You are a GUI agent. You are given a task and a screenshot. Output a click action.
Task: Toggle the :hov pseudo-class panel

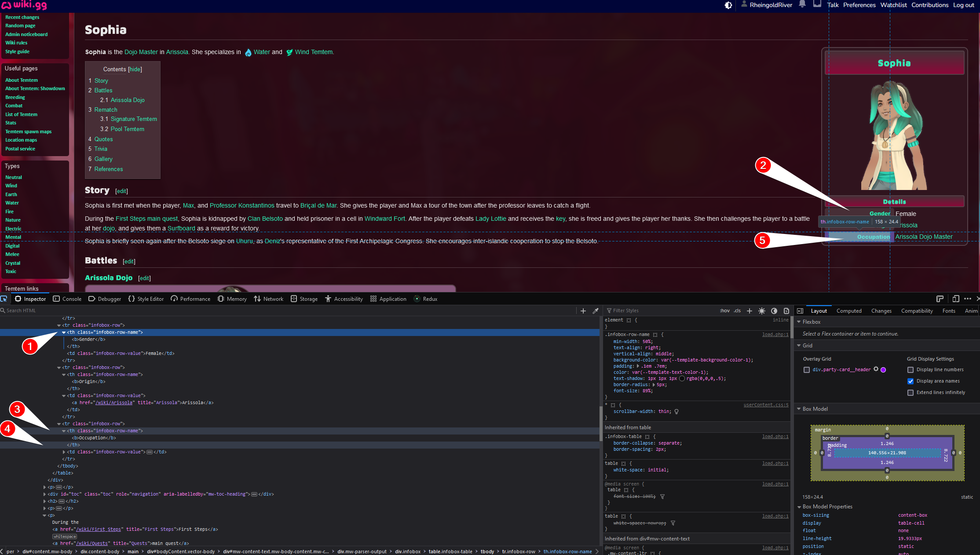coord(725,310)
